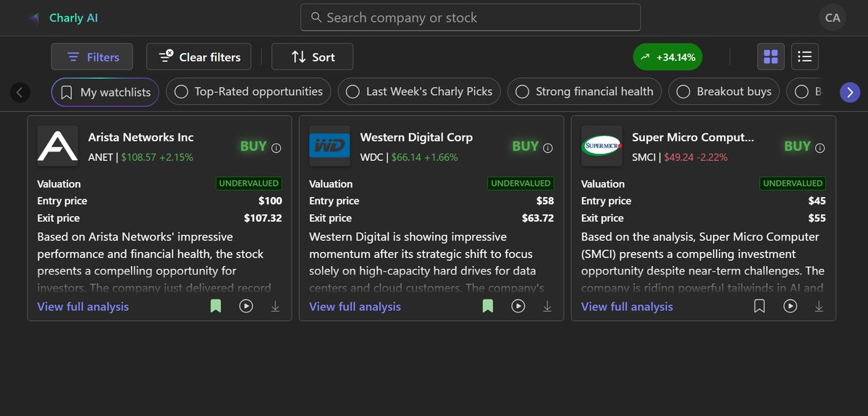The image size is (868, 416).
Task: Play Western Digital analysis audio
Action: 518,306
